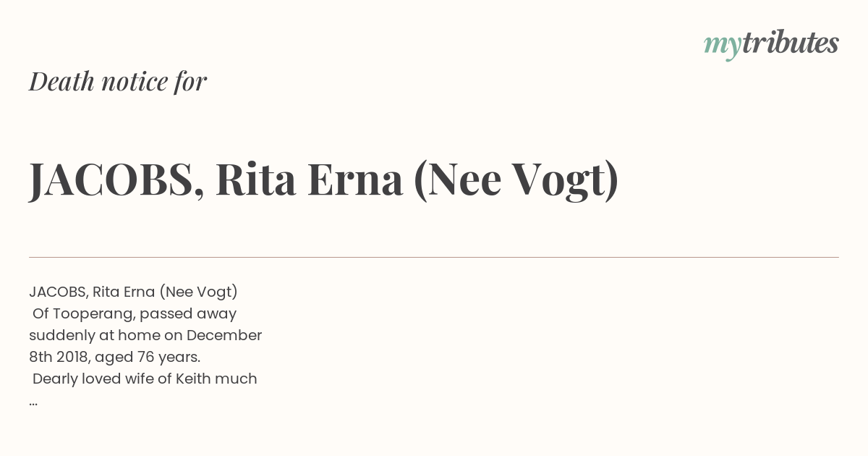Click the word "December" in notice text
Image resolution: width=868 pixels, height=456 pixels.
click(224, 336)
